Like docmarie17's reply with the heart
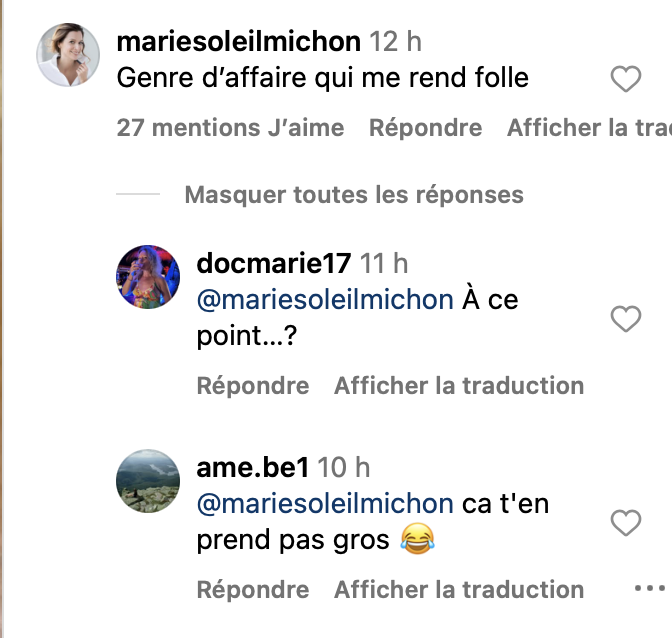This screenshot has height=638, width=672. click(x=626, y=319)
